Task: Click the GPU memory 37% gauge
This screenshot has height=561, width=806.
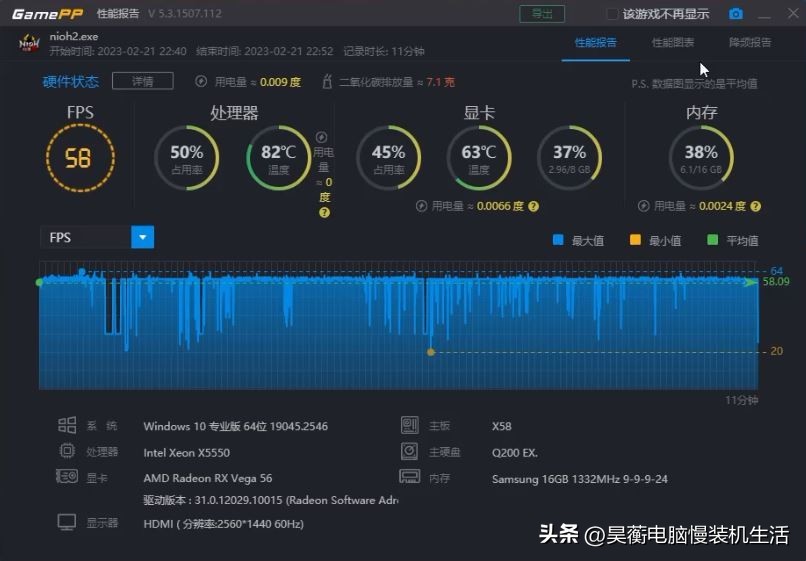Action: coord(569,157)
